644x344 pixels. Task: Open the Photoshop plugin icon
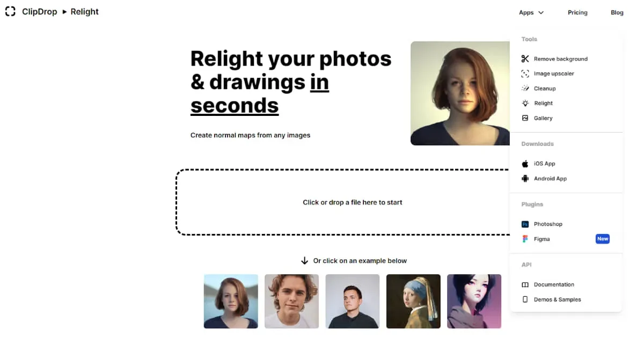(525, 224)
